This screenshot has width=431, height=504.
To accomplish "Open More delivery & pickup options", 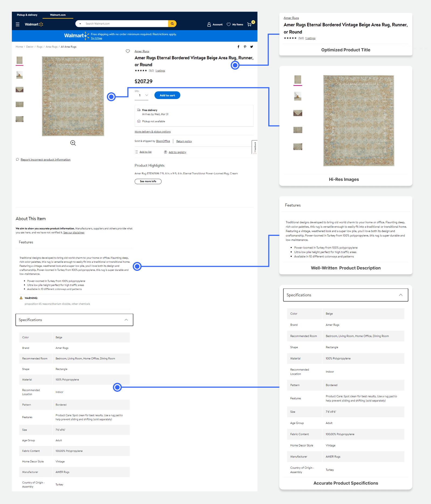I will pyautogui.click(x=152, y=132).
